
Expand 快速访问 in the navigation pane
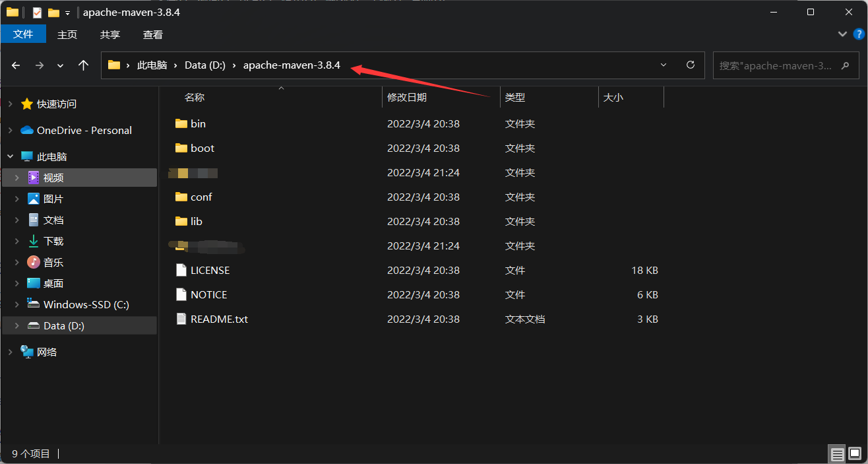[x=10, y=104]
